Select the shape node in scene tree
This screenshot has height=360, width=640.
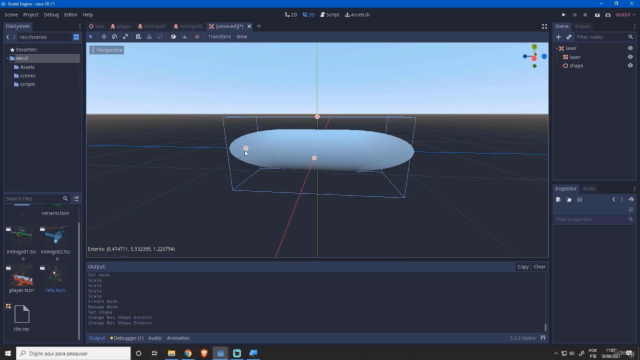[x=576, y=66]
